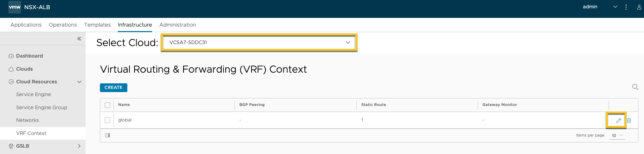Click the GSLB globe icon

(11, 146)
